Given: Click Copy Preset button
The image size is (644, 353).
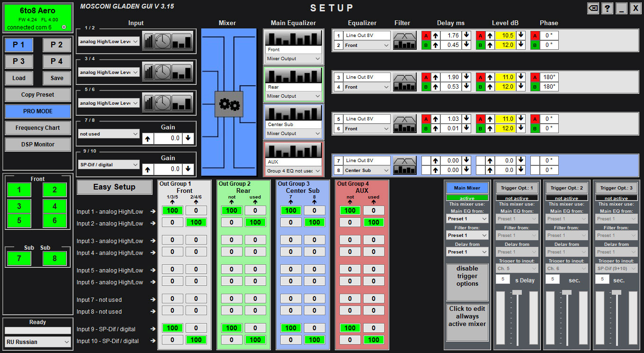Looking at the screenshot, I should (38, 95).
